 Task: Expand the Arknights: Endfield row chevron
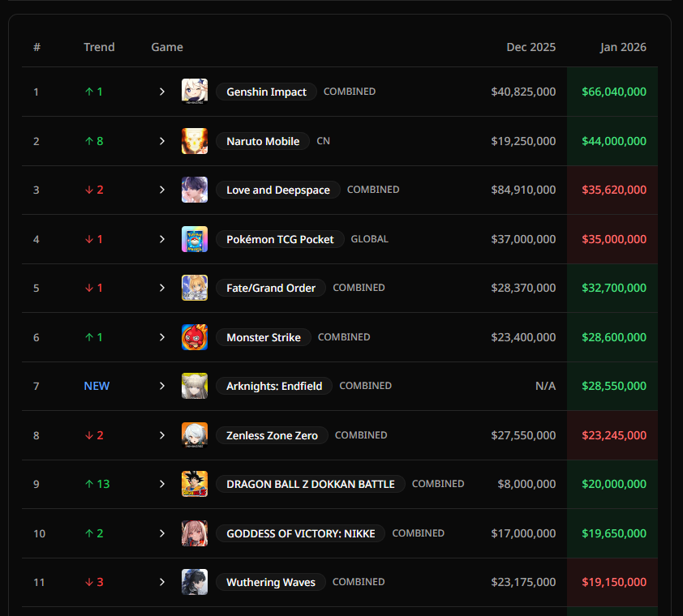(x=162, y=386)
